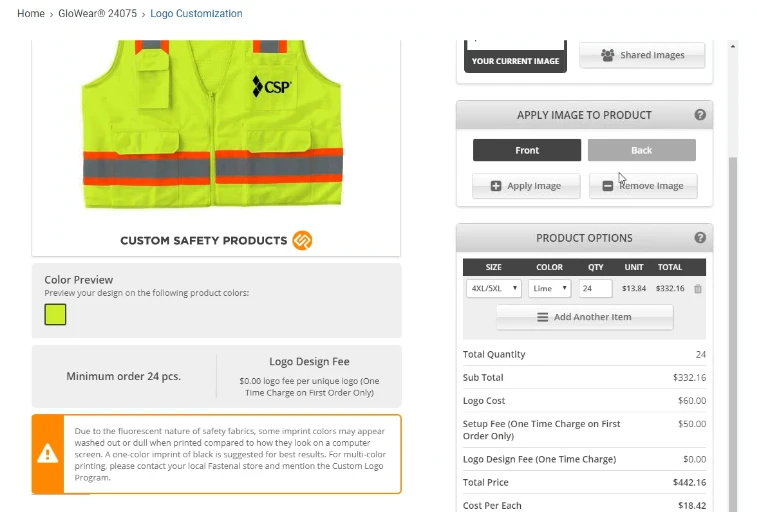Open Shared Images
Screen dimensions: 757x512
[x=642, y=55]
